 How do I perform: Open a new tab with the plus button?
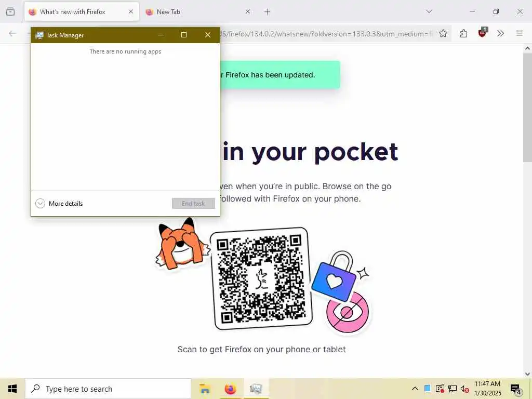click(x=268, y=12)
